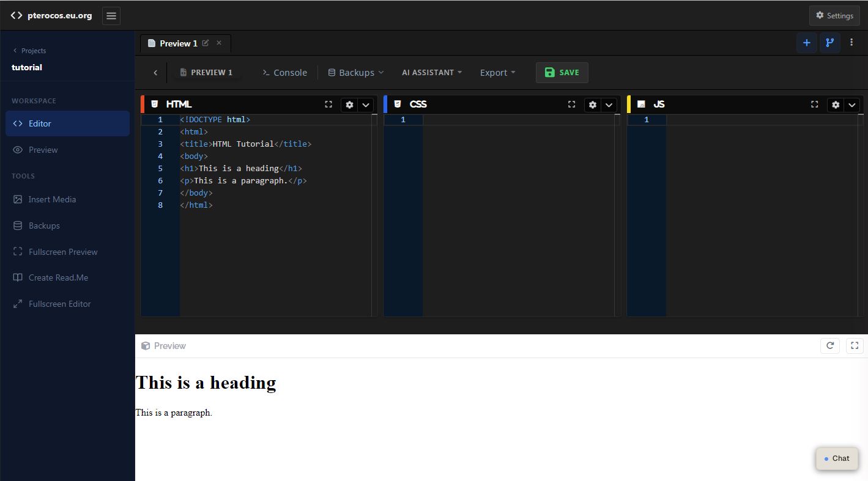
Task: Toggle the hamburger sidebar menu
Action: coord(111,16)
